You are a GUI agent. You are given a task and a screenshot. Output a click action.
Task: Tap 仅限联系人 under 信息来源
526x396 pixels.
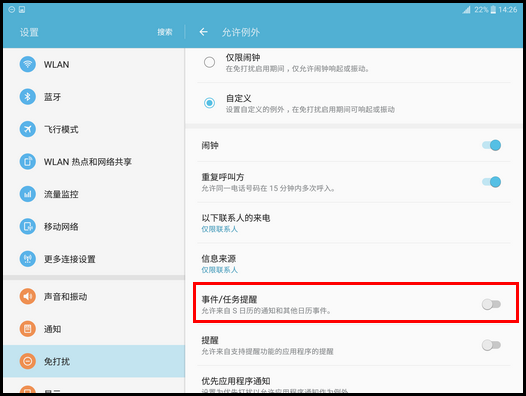pyautogui.click(x=219, y=270)
